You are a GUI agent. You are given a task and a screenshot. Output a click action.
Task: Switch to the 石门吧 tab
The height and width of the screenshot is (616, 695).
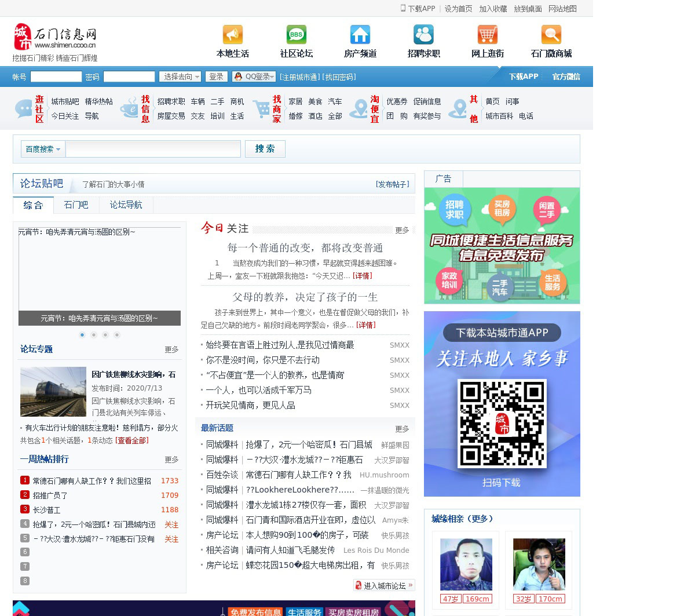click(76, 205)
